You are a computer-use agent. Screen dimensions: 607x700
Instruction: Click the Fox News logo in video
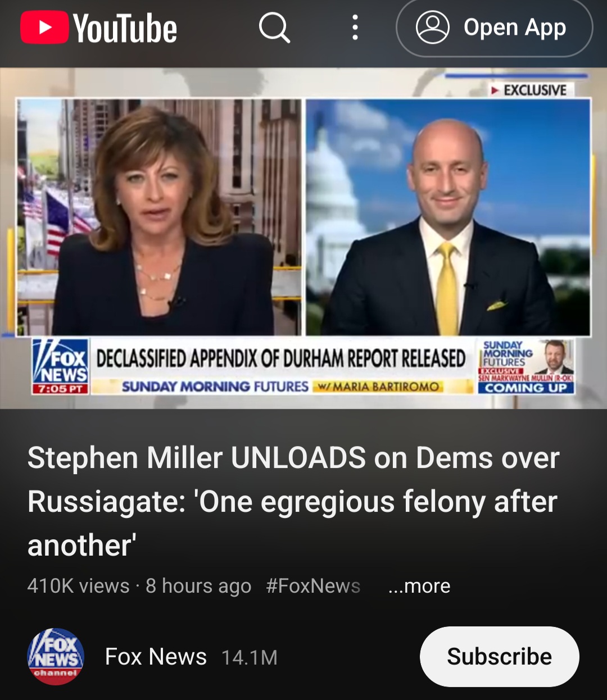(x=60, y=366)
